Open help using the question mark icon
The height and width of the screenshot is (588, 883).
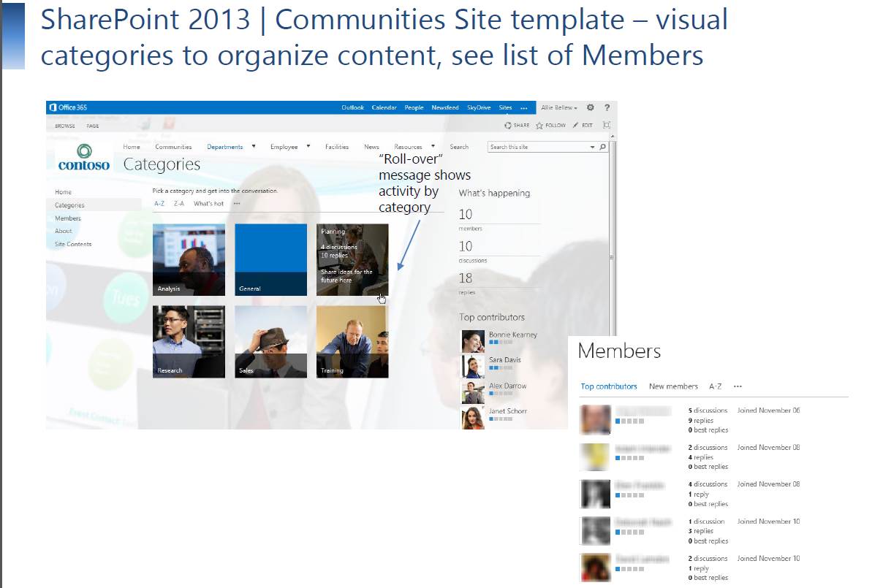click(x=606, y=108)
